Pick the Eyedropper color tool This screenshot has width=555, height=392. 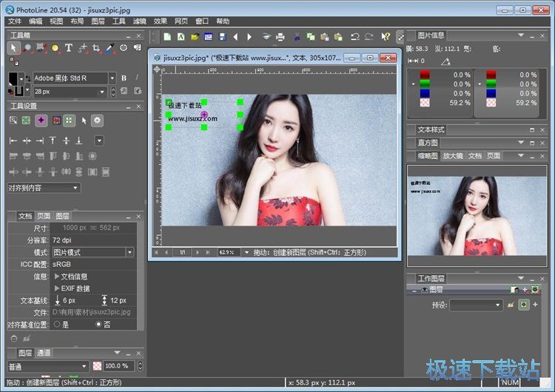point(110,47)
